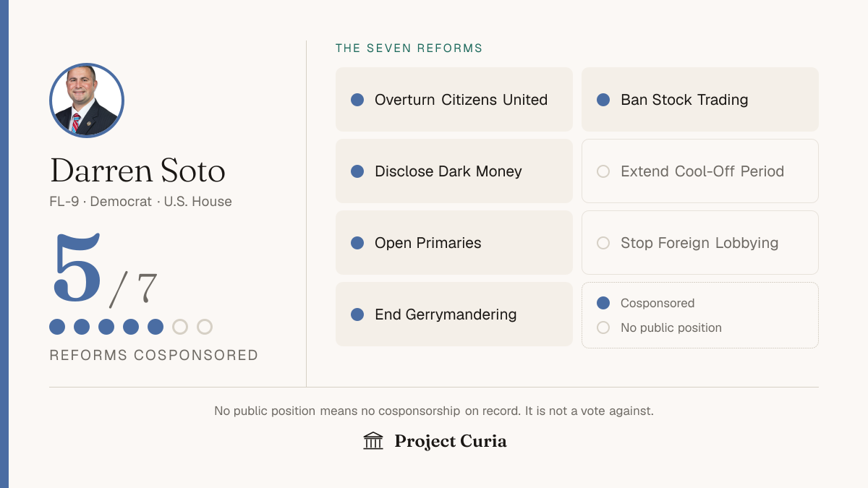
Task: Click the No public position legend circle
Action: [x=603, y=328]
